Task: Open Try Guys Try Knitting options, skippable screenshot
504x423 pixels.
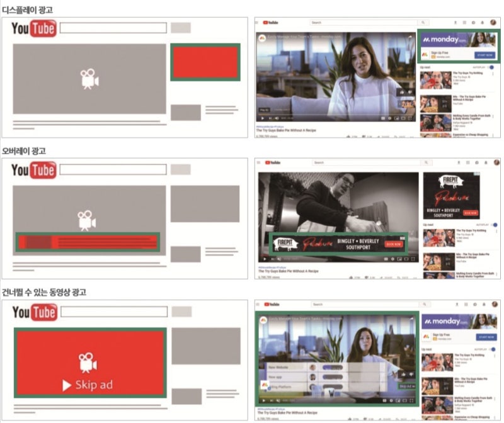Action: pyautogui.click(x=495, y=356)
